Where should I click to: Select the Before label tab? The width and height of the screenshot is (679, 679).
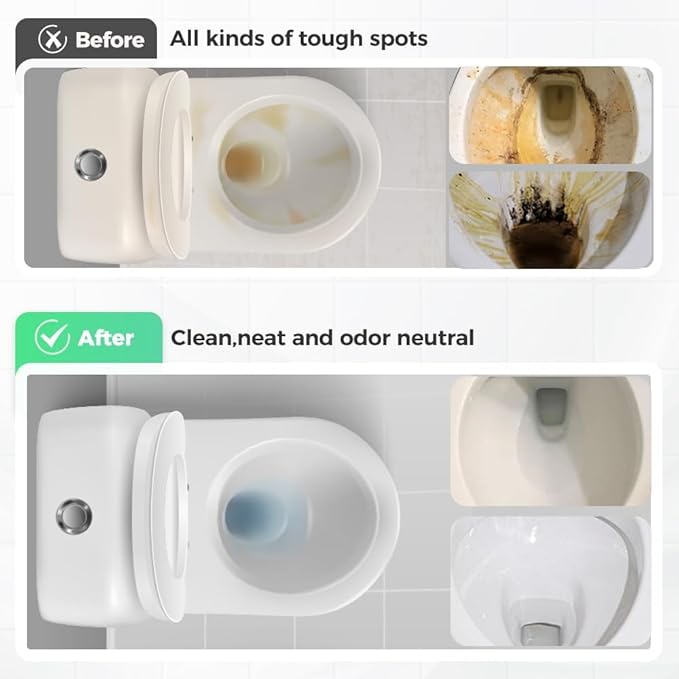tap(86, 40)
